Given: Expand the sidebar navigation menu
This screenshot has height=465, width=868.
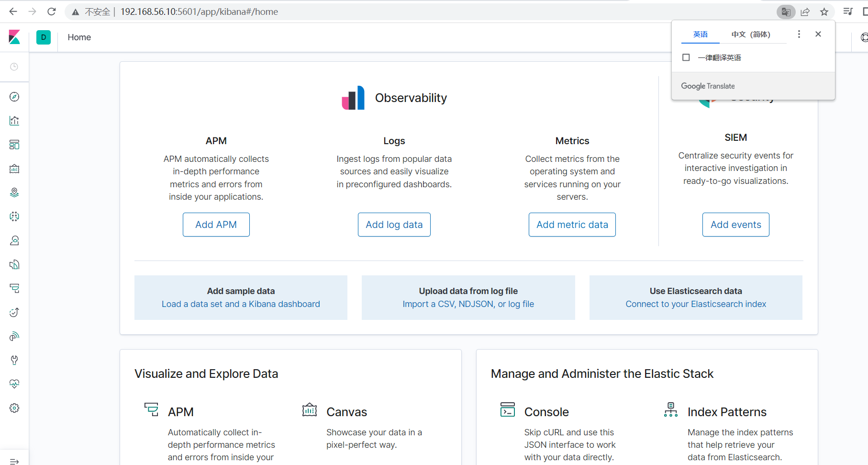Looking at the screenshot, I should 14,461.
